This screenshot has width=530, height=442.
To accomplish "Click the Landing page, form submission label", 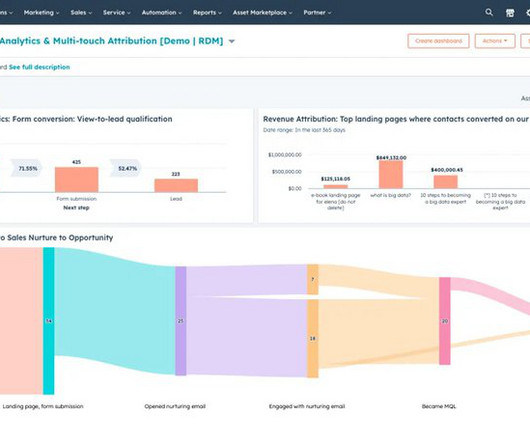I will point(43,406).
